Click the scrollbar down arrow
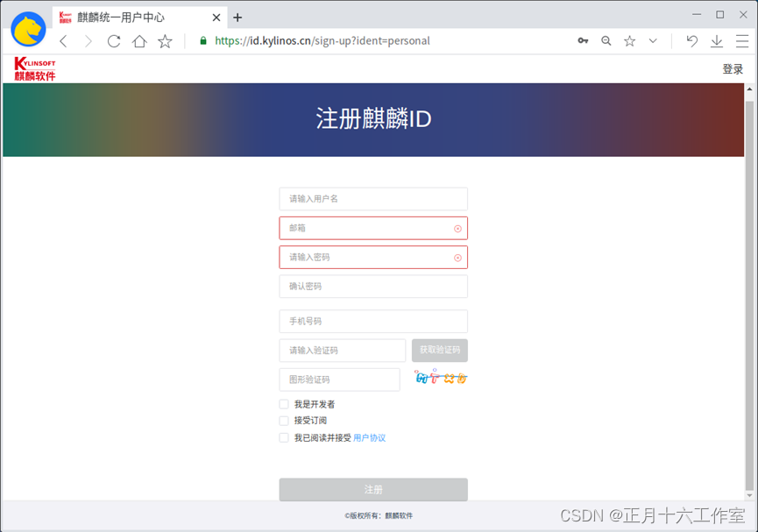 click(749, 495)
